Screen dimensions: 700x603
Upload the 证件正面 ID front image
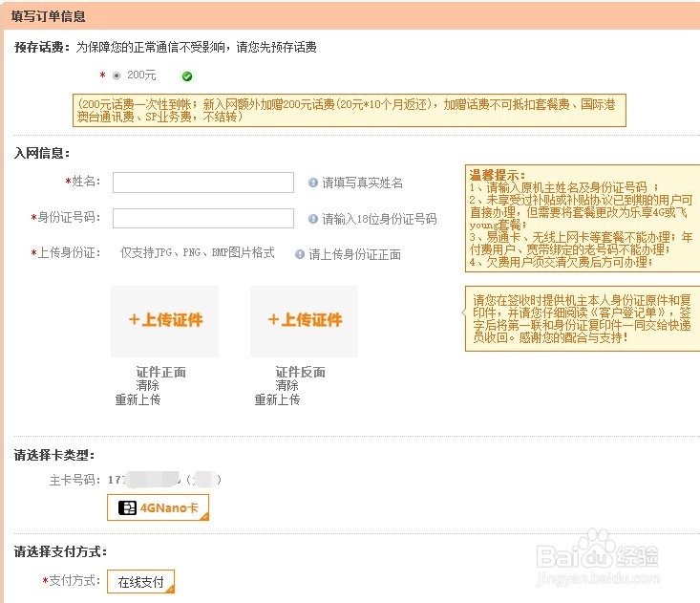click(x=164, y=321)
